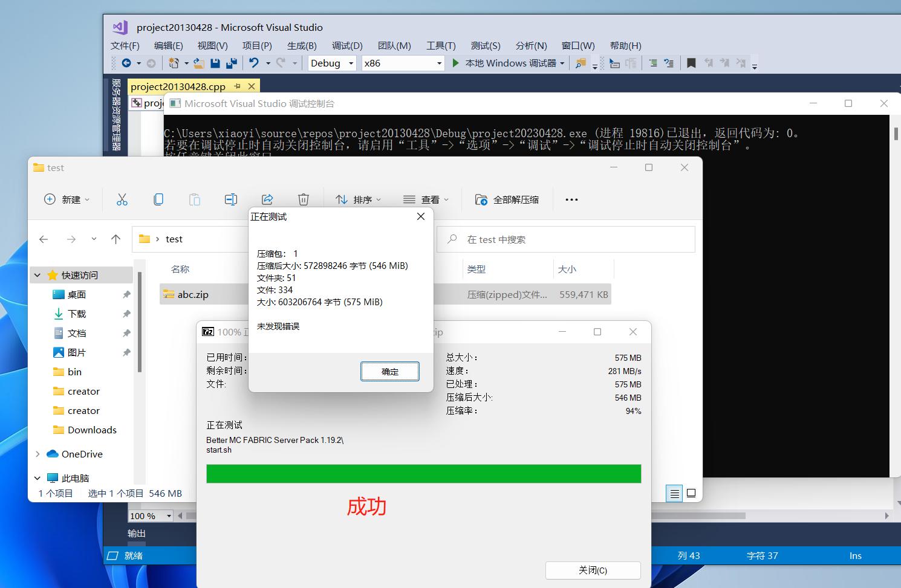Click the green 7-Zip progress bar
Viewport: 901px width, 588px height.
(x=423, y=474)
